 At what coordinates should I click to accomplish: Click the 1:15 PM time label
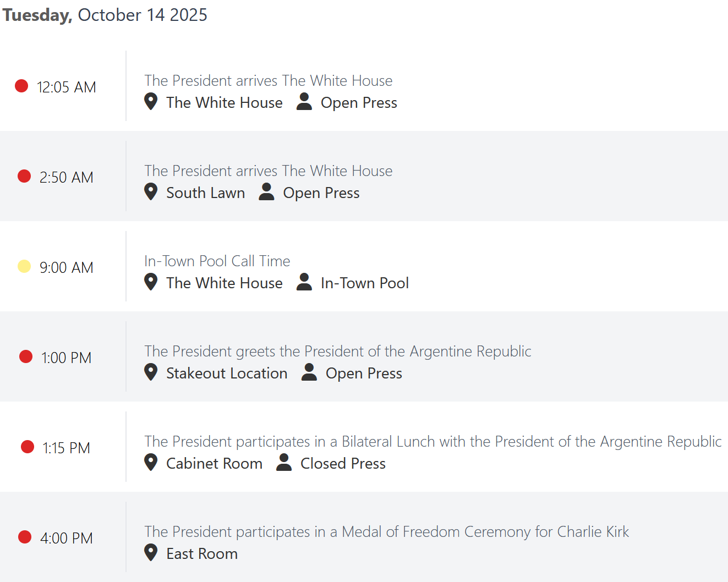[67, 448]
